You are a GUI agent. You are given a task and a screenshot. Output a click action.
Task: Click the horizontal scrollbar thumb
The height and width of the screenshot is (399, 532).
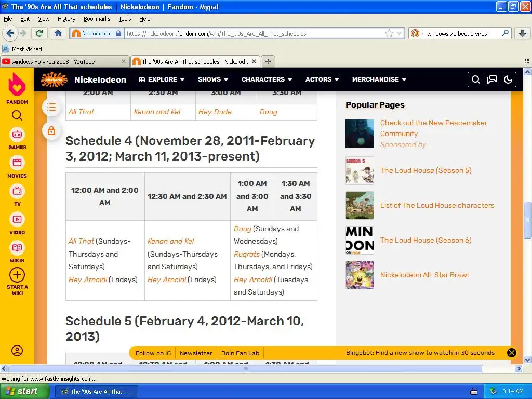[246, 368]
